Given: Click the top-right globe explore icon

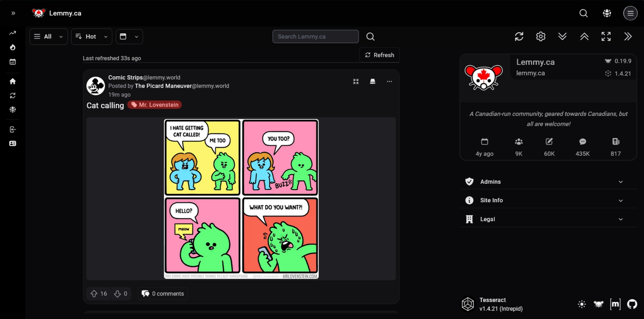Looking at the screenshot, I should tap(607, 13).
